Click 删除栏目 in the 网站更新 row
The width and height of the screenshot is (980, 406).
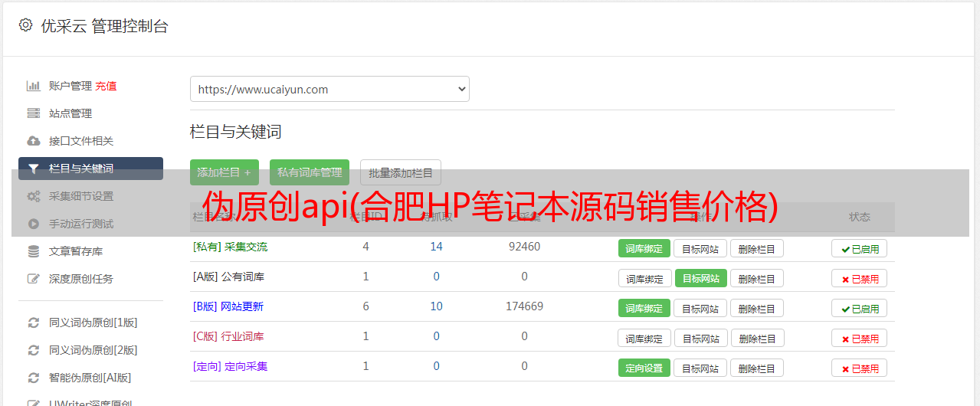pyautogui.click(x=757, y=308)
